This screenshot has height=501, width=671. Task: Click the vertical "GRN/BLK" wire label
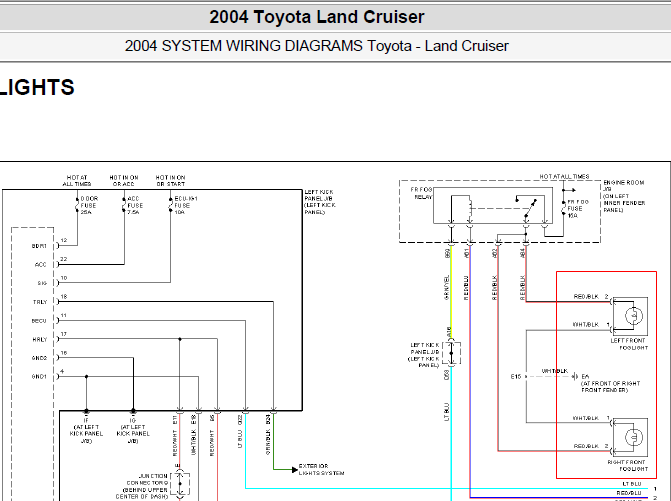point(268,442)
